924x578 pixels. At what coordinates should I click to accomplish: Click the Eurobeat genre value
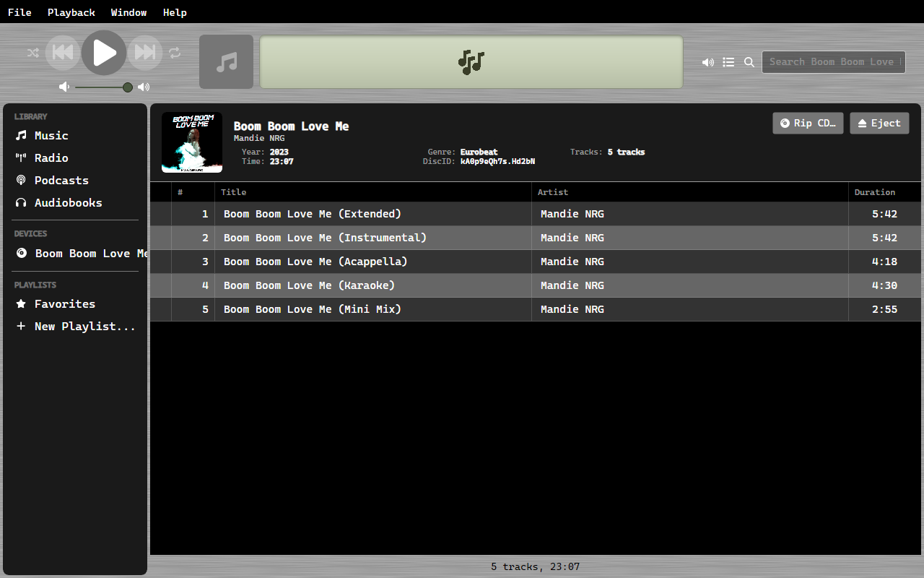(x=479, y=152)
